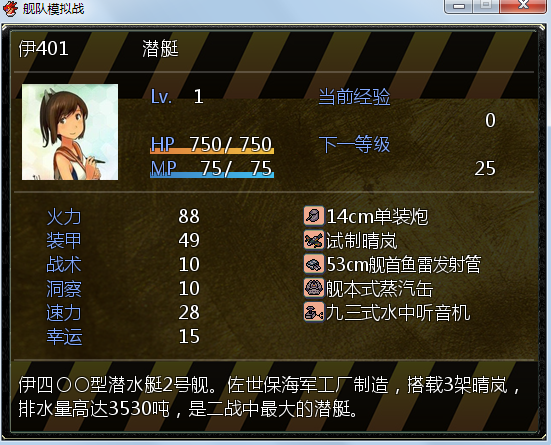The image size is (551, 445).
Task: Select the 14cm单装炮 equipment name
Action: pyautogui.click(x=377, y=216)
